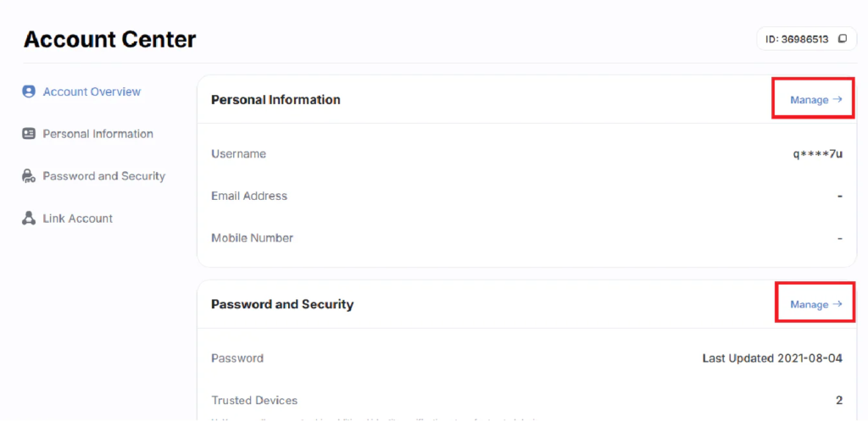Screen dimensions: 868x421
Task: Click the Trusted Devices row label
Action: pyautogui.click(x=254, y=400)
